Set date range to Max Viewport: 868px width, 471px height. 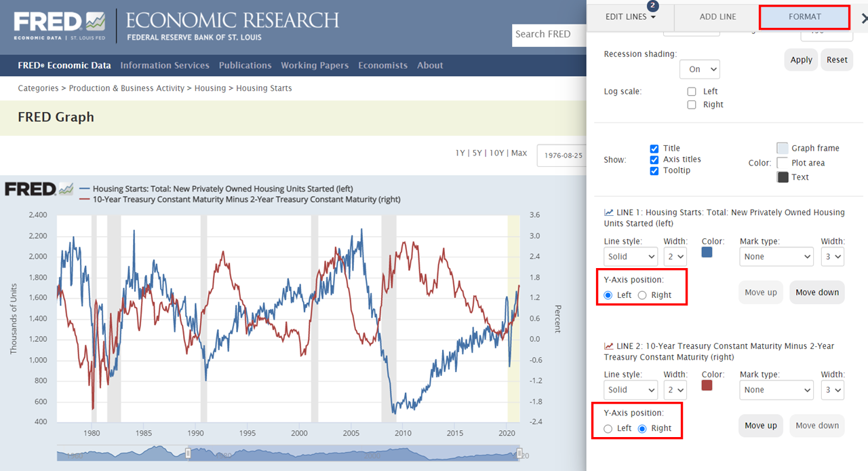(519, 153)
